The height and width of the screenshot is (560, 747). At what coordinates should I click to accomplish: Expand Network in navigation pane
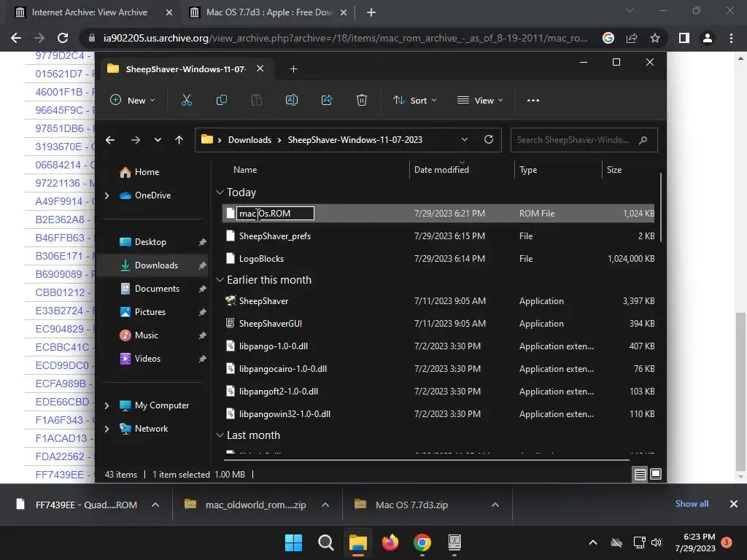tap(107, 429)
